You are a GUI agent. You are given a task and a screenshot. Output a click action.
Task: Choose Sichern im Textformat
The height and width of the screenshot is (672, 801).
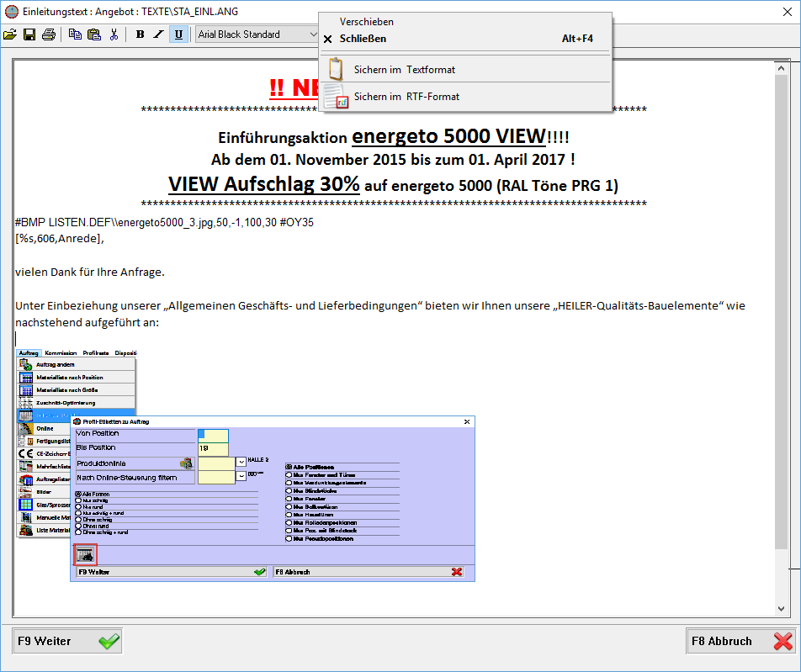tap(465, 70)
